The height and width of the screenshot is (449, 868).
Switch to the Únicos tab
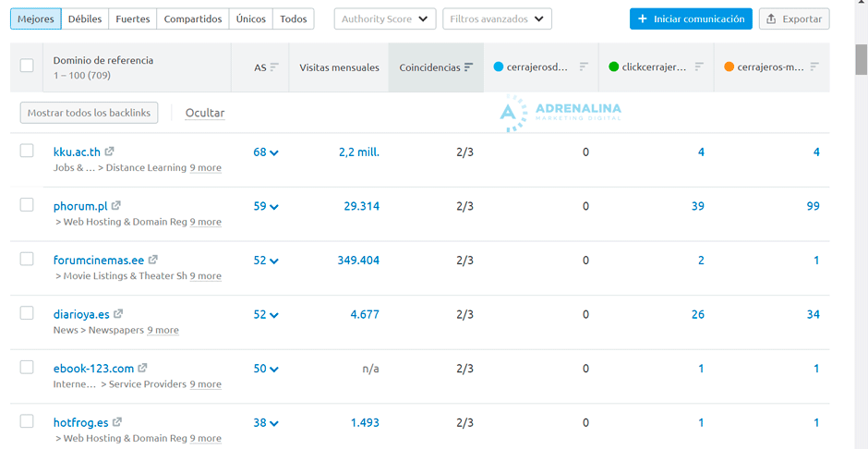tap(251, 18)
